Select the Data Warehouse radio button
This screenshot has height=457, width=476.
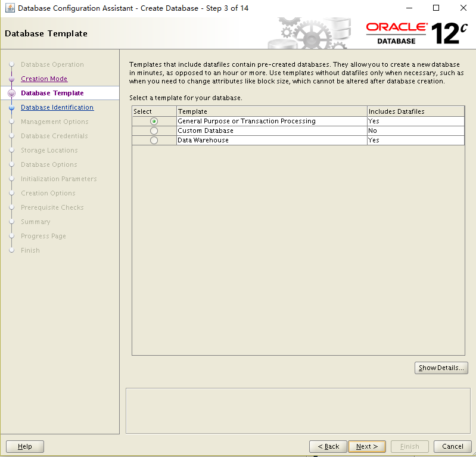point(154,140)
